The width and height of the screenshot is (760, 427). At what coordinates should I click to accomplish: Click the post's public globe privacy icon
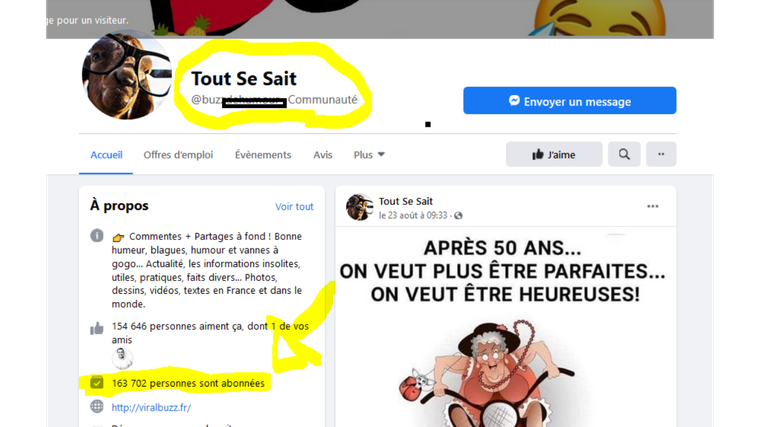(x=458, y=215)
